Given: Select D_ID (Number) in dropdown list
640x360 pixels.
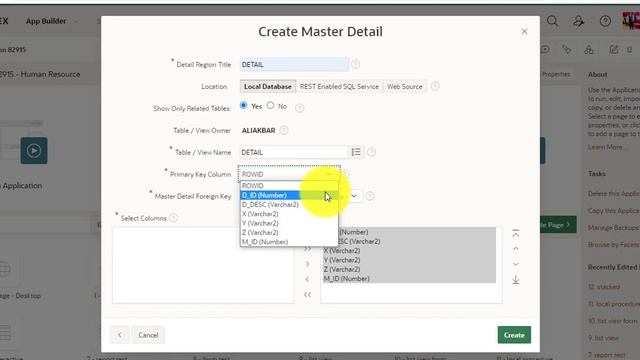Looking at the screenshot, I should [289, 195].
